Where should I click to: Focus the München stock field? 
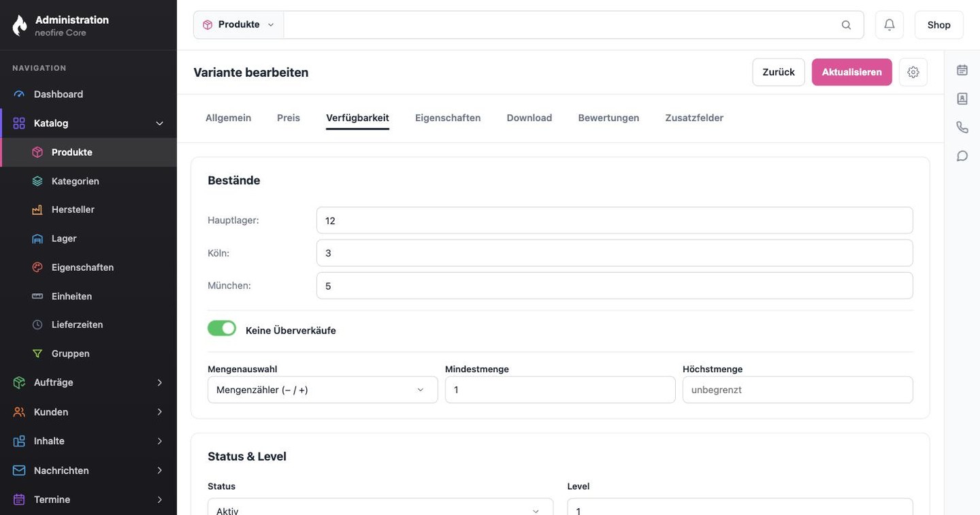615,286
